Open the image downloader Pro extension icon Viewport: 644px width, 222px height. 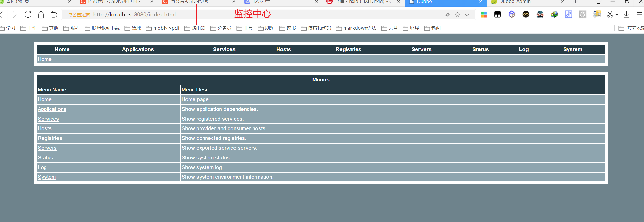[x=597, y=14]
